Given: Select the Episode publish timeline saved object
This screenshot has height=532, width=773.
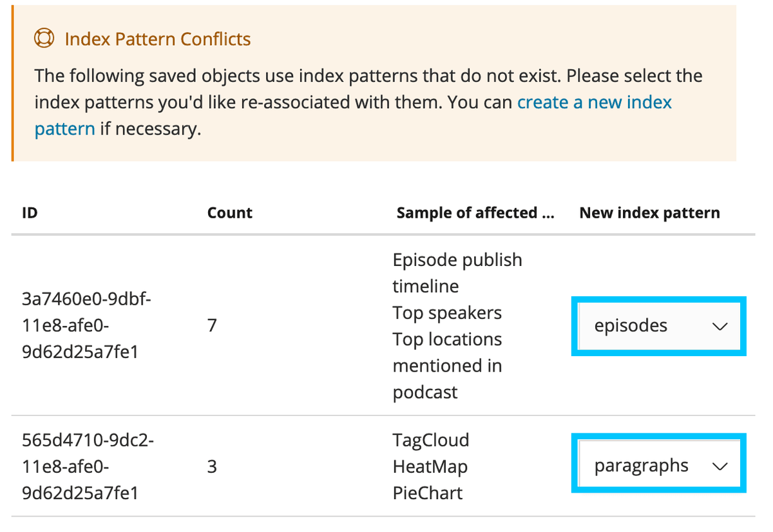Looking at the screenshot, I should (457, 272).
